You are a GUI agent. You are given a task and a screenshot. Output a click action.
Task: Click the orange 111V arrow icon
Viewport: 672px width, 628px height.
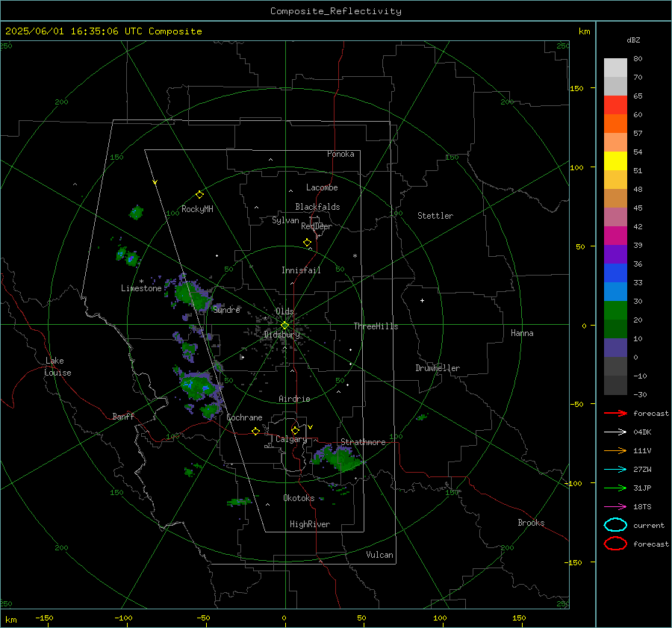click(615, 450)
